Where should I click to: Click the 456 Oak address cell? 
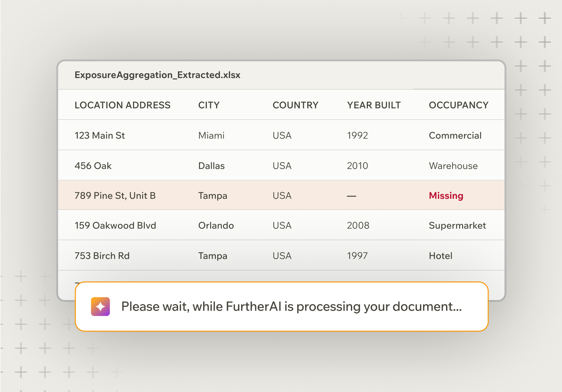coord(93,166)
